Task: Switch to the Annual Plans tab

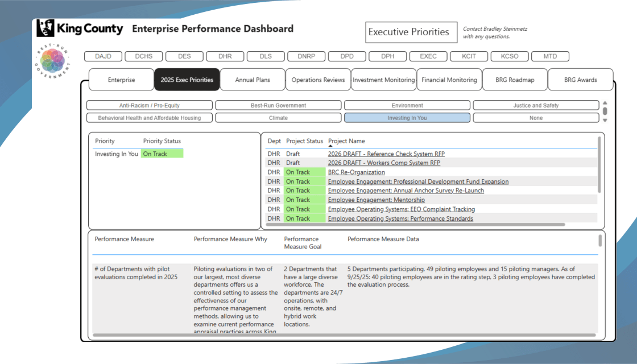Action: [x=253, y=80]
